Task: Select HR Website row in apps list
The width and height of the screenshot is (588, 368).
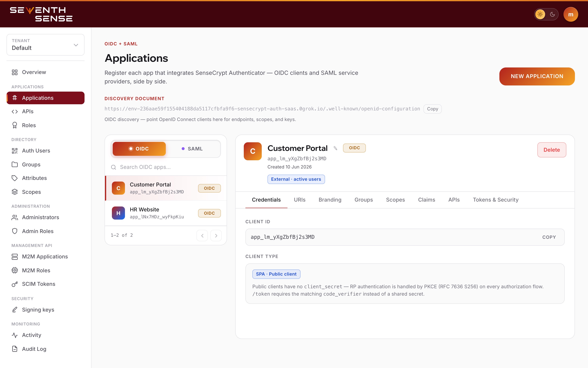Action: click(166, 213)
